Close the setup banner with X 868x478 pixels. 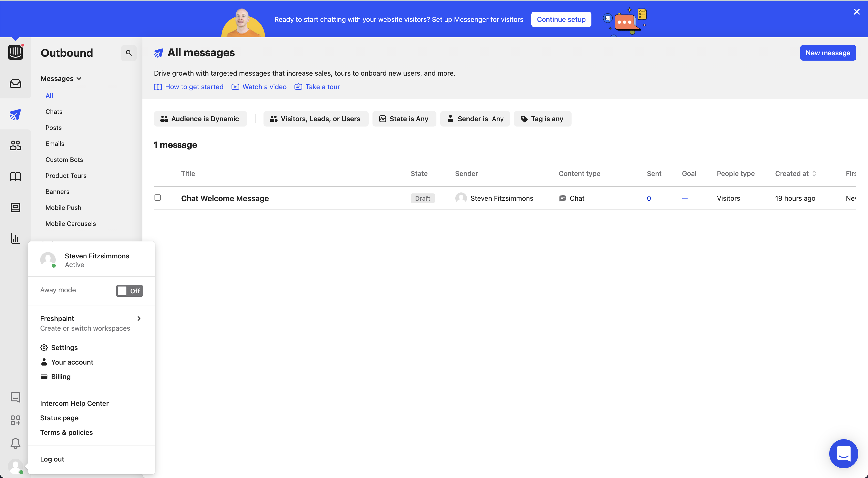[x=857, y=12]
